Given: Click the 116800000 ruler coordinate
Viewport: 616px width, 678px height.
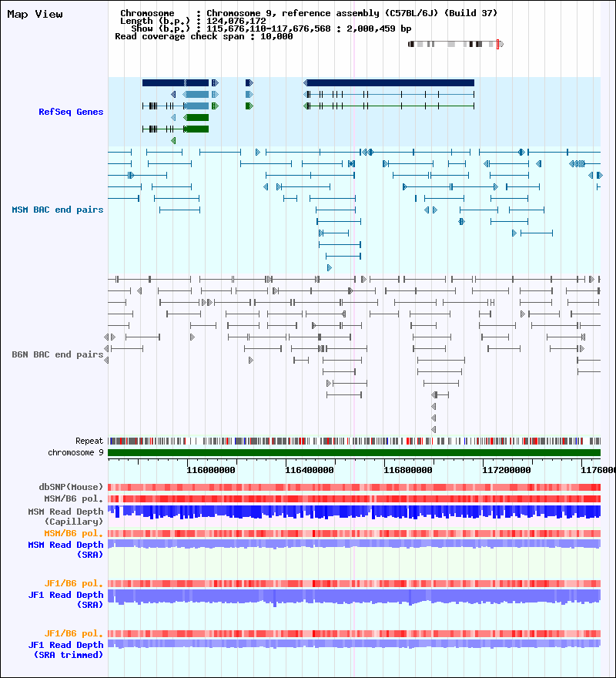Looking at the screenshot, I should tap(408, 470).
